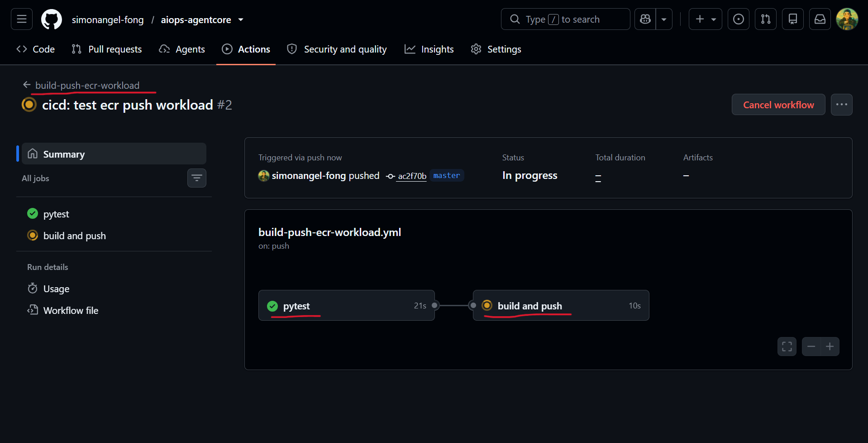Open the user profile avatar menu

click(x=847, y=19)
